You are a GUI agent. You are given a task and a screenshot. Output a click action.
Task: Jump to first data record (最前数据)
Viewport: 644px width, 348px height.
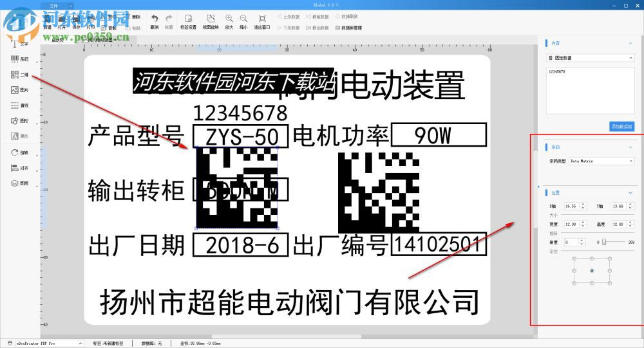[x=317, y=17]
